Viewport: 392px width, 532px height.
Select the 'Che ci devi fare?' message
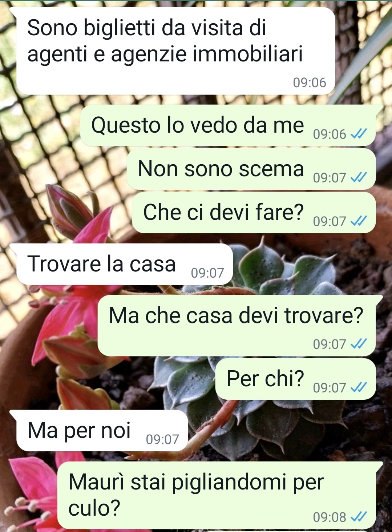254,213
